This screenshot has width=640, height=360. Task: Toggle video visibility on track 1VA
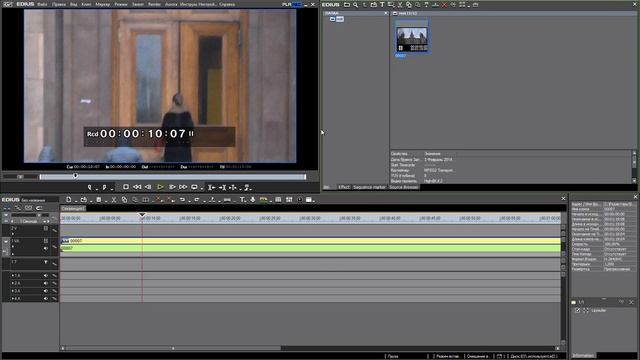click(46, 241)
